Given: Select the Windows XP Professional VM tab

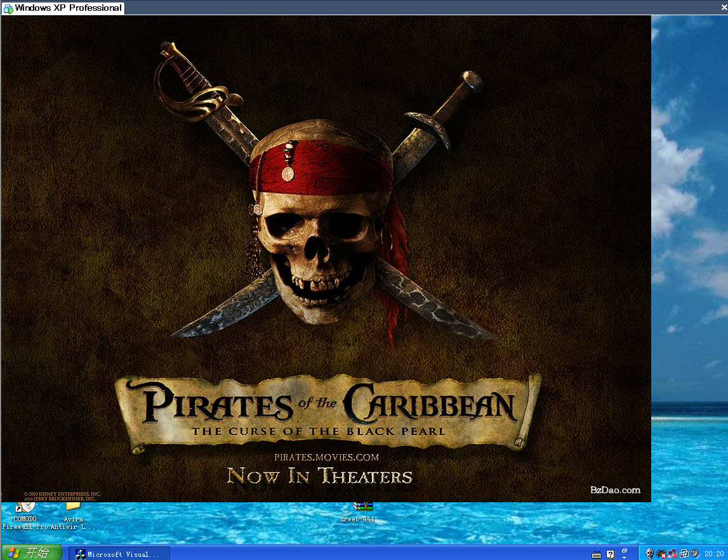Looking at the screenshot, I should point(63,8).
